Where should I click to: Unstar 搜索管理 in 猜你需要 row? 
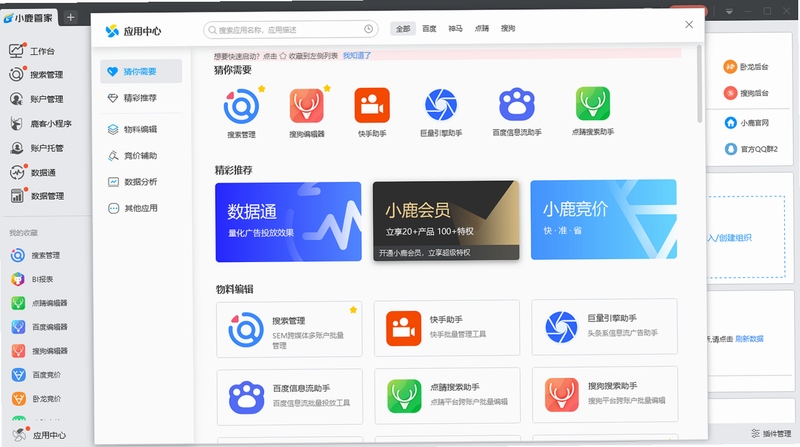(x=262, y=89)
